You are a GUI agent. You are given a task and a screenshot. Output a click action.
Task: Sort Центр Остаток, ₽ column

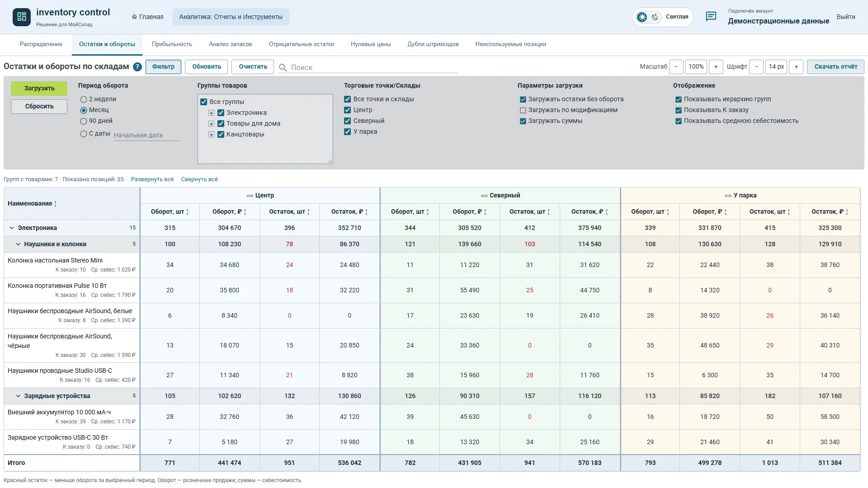[x=367, y=212]
